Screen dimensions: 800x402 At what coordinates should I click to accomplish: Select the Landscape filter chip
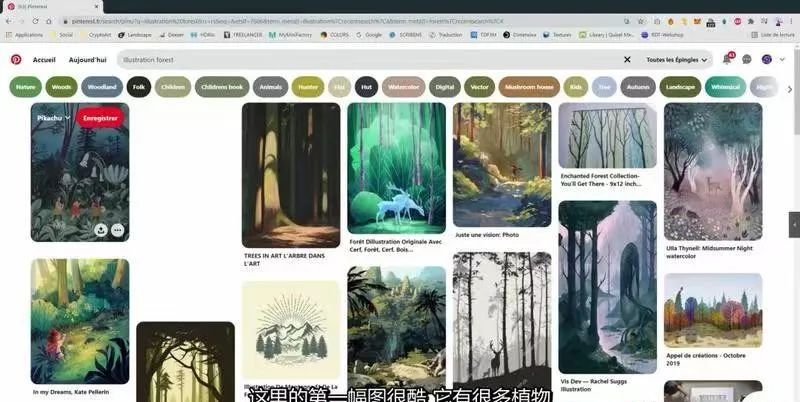tap(680, 87)
